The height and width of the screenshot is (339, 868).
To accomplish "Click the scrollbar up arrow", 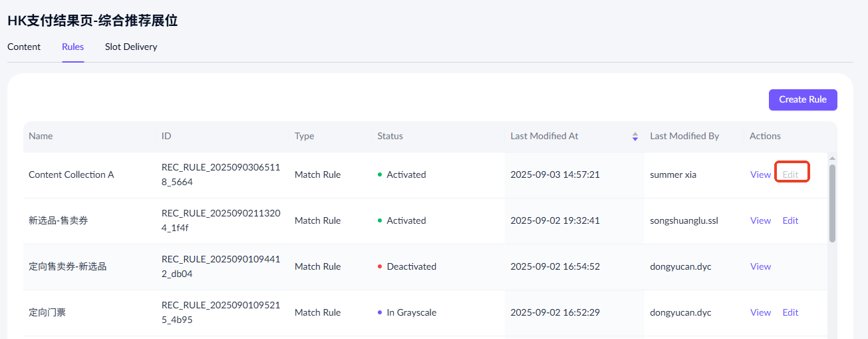I will click(831, 159).
